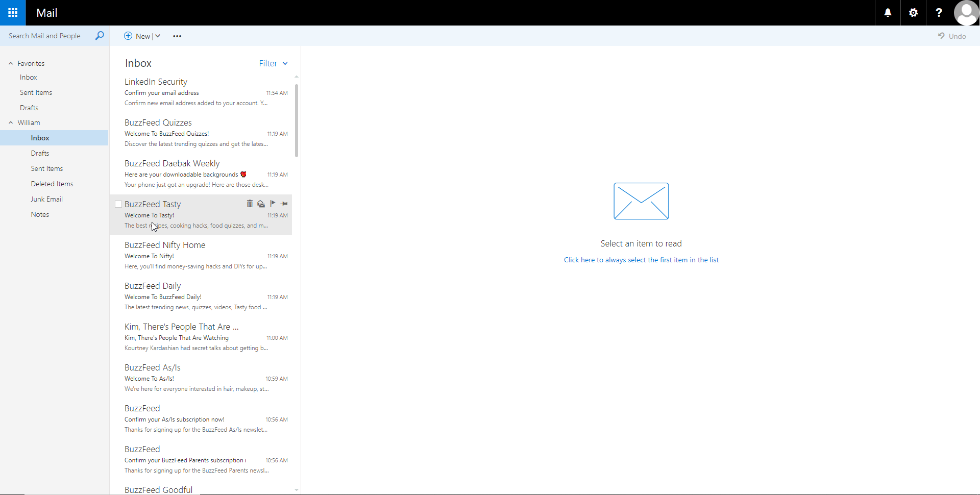Open the BuzzFeed Nifty Home email
The height and width of the screenshot is (495, 980).
[x=201, y=256]
